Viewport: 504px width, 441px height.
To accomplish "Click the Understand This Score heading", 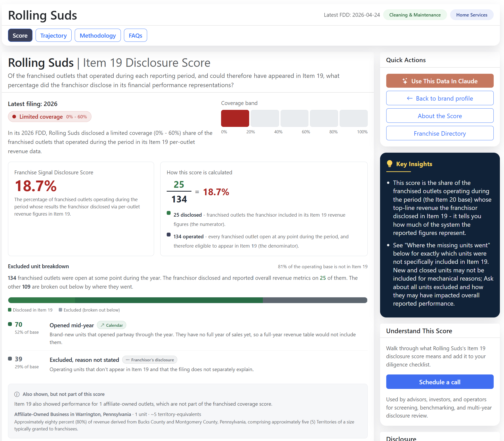I will coord(419,331).
